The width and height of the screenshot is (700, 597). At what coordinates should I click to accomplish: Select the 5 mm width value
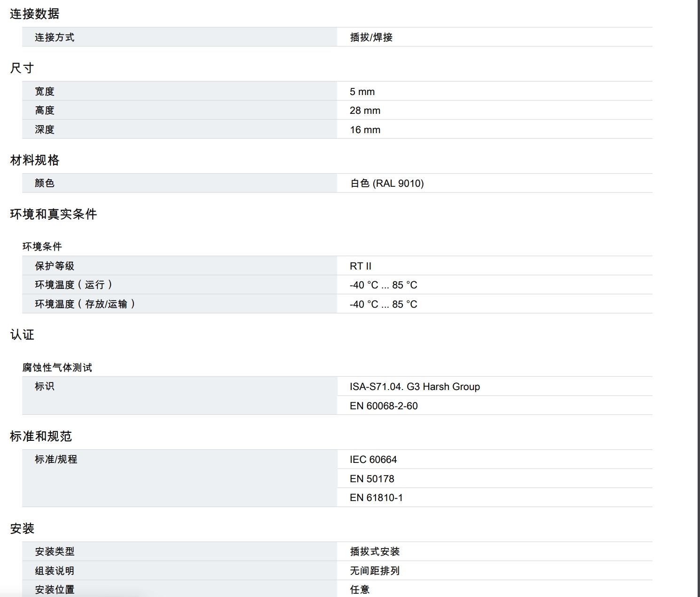(362, 92)
